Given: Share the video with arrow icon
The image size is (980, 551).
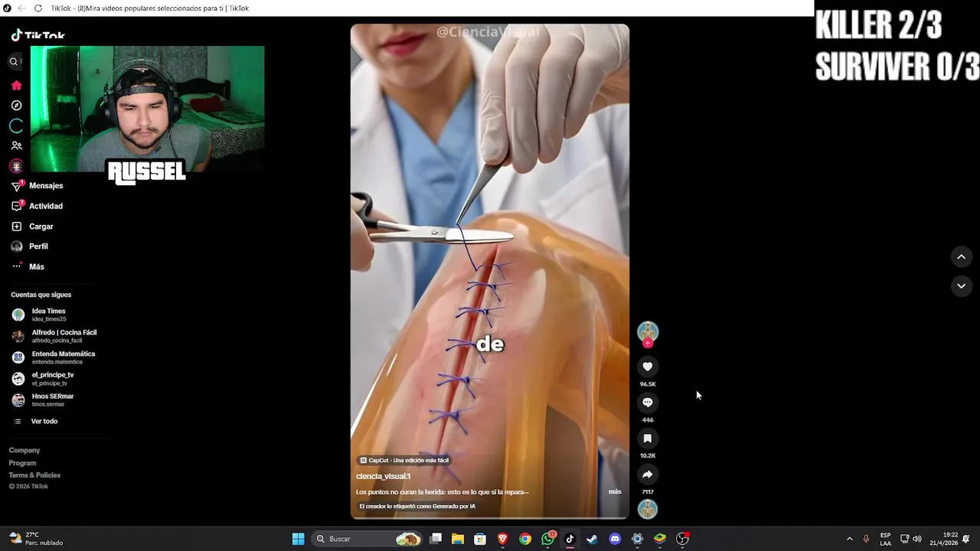Looking at the screenshot, I should (648, 474).
